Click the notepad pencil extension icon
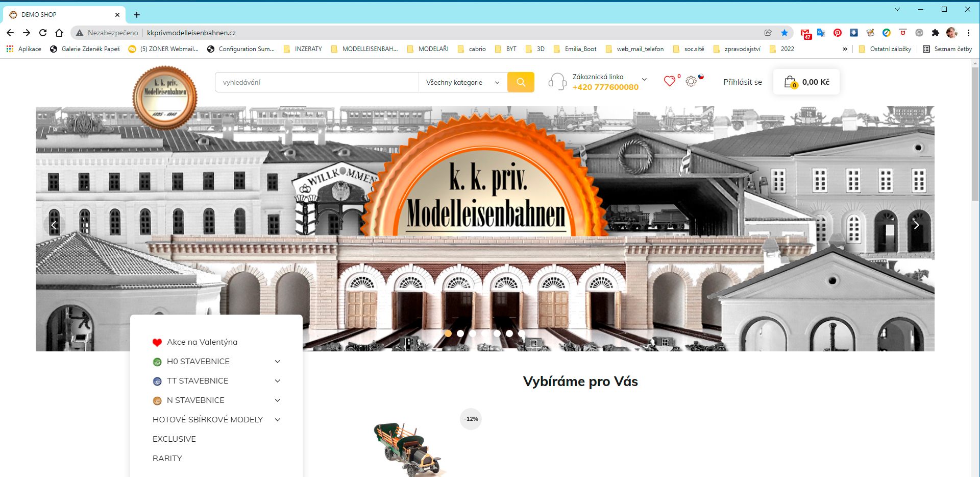980x477 pixels. click(870, 33)
